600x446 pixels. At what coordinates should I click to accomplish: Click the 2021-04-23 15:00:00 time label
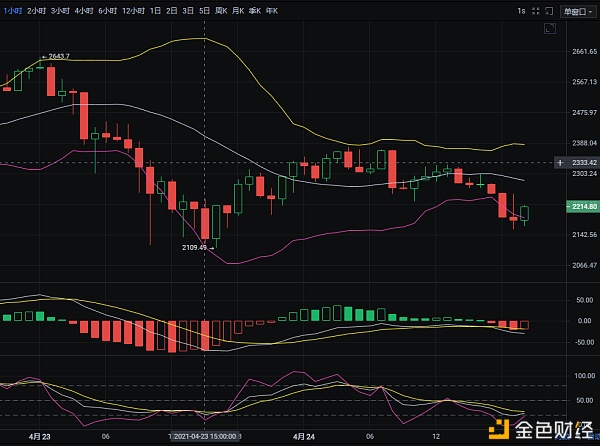point(207,437)
